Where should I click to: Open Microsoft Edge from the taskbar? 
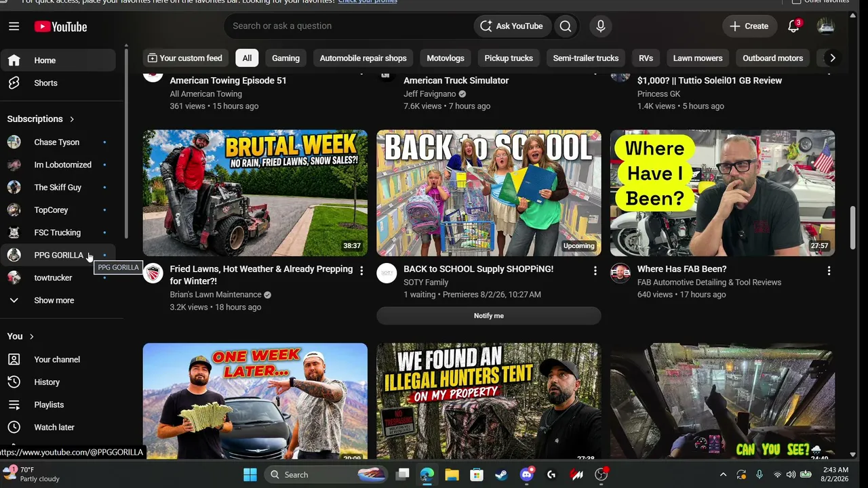point(427,474)
